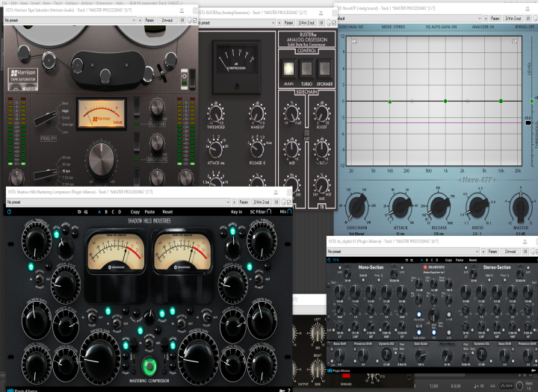Open bx_digital V3 preset dropdown
Image resolution: width=538 pixels, height=392 pixels.
(403, 252)
